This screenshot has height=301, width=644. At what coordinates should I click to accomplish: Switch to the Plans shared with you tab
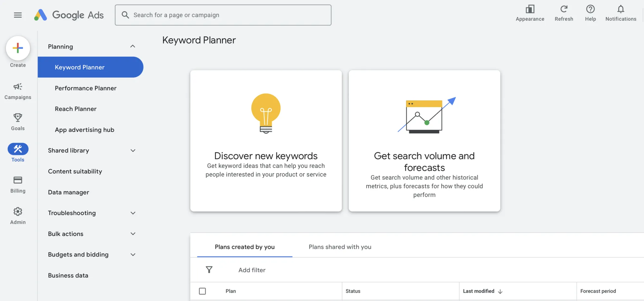(340, 247)
